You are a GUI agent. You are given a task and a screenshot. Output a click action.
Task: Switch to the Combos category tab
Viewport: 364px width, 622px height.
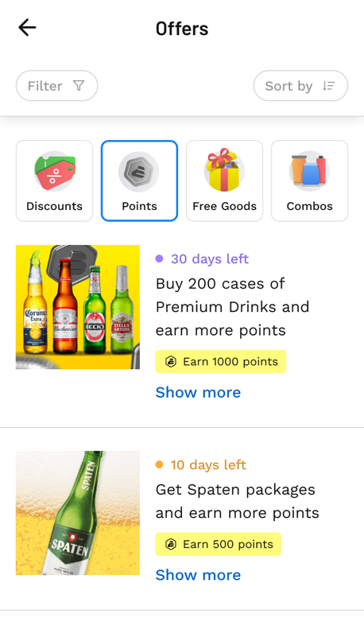pyautogui.click(x=310, y=181)
